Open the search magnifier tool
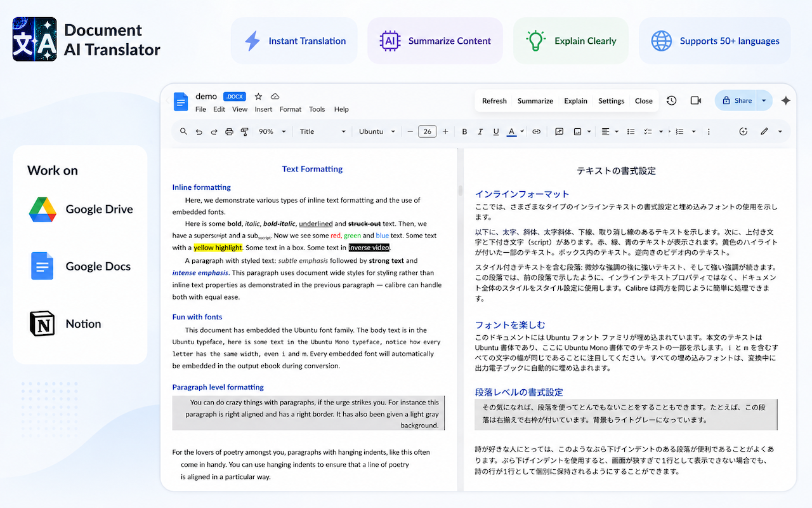The width and height of the screenshot is (812, 508). click(x=183, y=131)
